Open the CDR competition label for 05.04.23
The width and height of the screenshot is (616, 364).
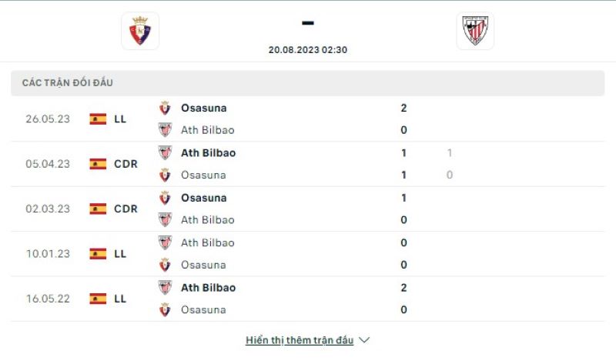[126, 164]
